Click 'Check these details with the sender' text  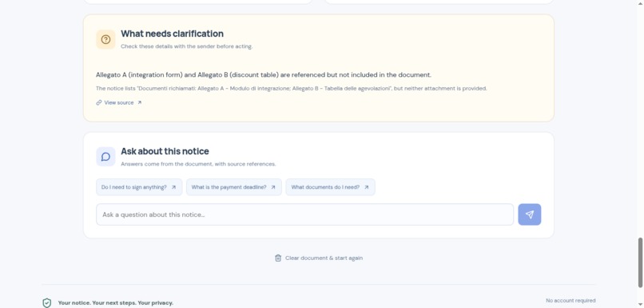pos(186,46)
